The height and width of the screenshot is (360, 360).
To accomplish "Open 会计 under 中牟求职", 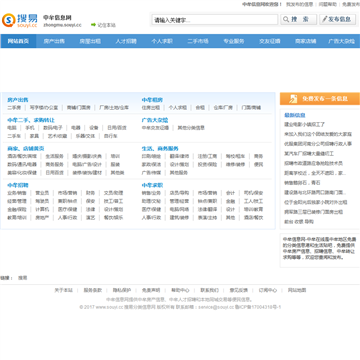I will click(230, 193).
